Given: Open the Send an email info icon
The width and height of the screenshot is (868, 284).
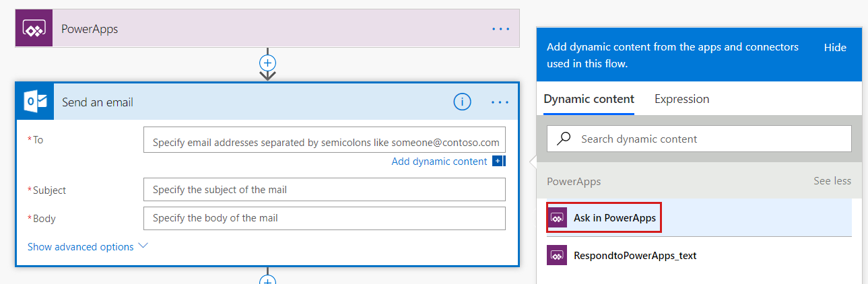Looking at the screenshot, I should 462,102.
